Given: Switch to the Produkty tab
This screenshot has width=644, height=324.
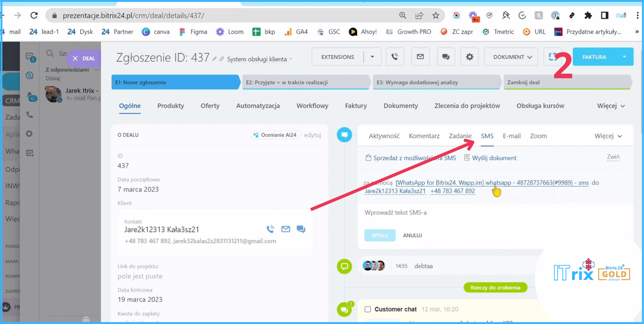Looking at the screenshot, I should [x=170, y=106].
